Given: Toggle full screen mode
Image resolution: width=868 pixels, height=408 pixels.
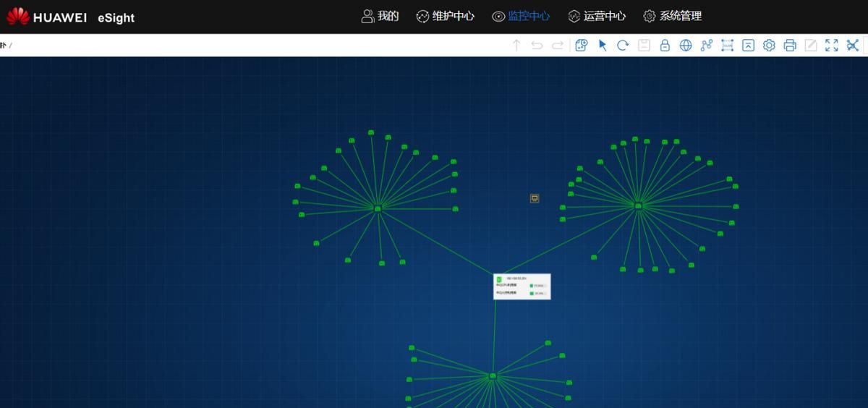Looking at the screenshot, I should (832, 46).
